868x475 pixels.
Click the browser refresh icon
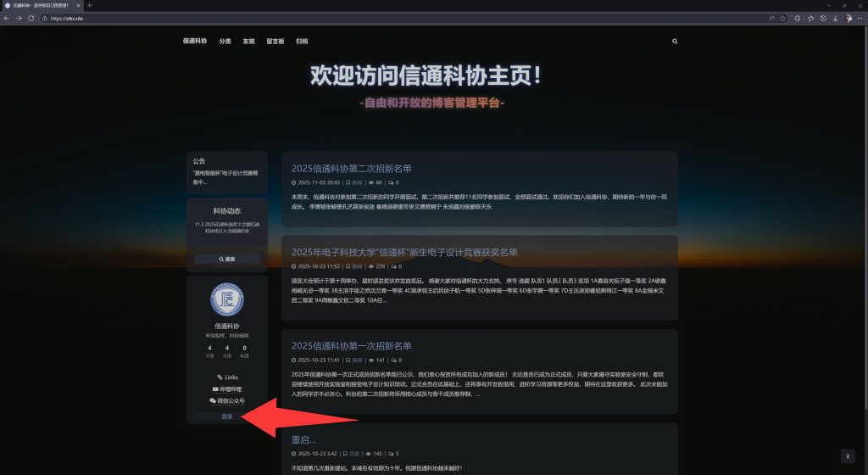click(31, 18)
